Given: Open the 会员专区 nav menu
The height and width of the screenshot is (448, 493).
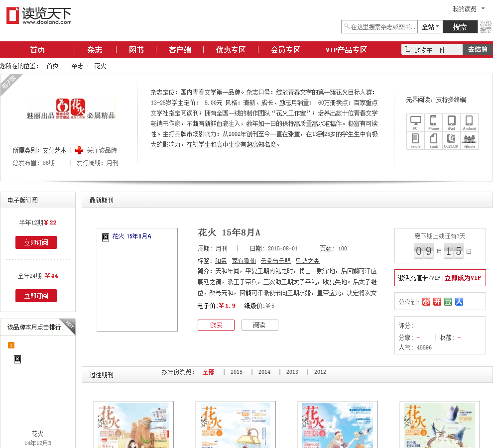Looking at the screenshot, I should [285, 50].
